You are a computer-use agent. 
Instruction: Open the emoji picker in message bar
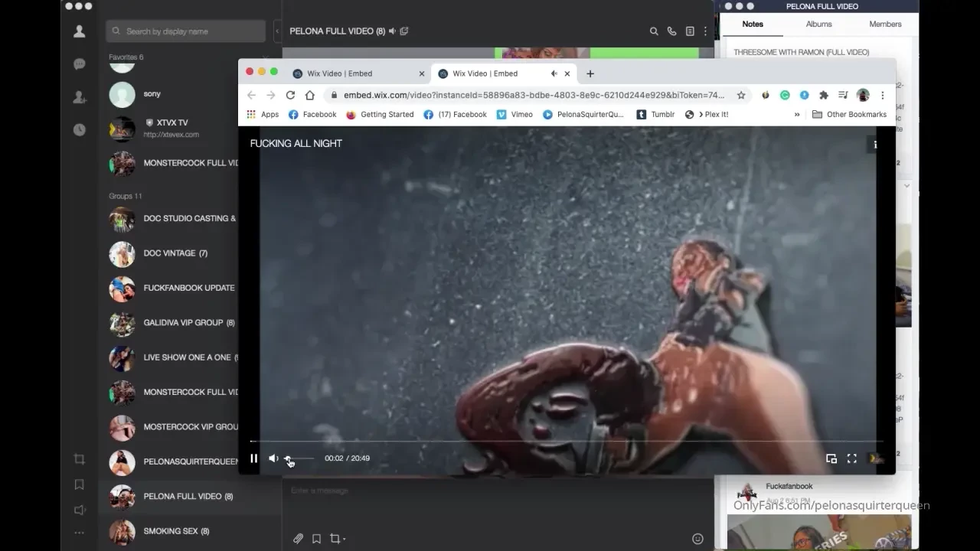tap(697, 539)
